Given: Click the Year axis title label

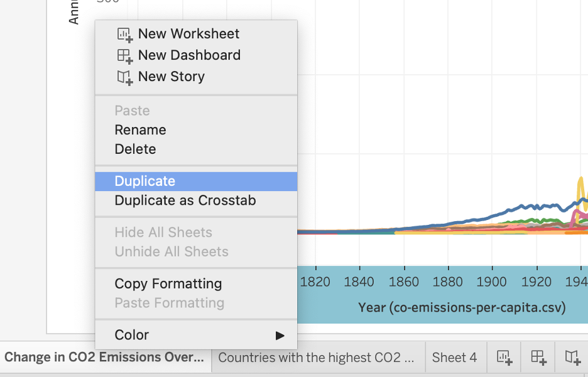Looking at the screenshot, I should (x=462, y=308).
